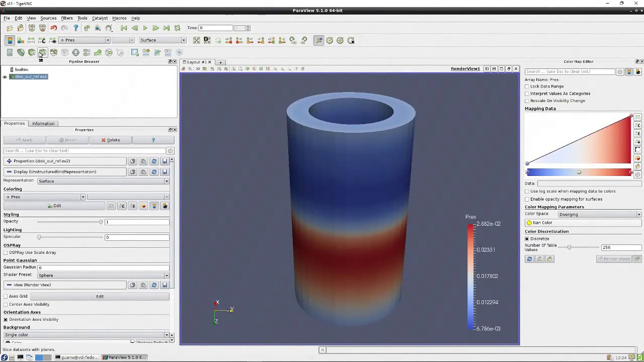Click the Delete button

click(x=110, y=140)
